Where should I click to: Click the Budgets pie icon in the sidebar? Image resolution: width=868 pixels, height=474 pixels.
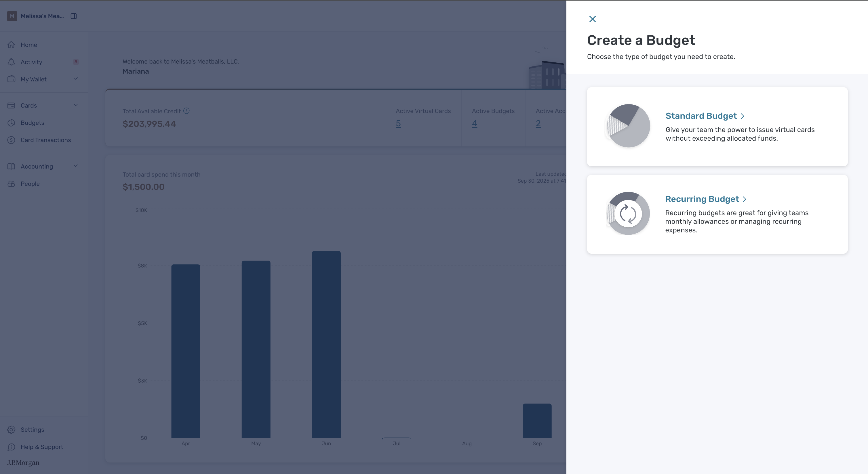pyautogui.click(x=12, y=123)
